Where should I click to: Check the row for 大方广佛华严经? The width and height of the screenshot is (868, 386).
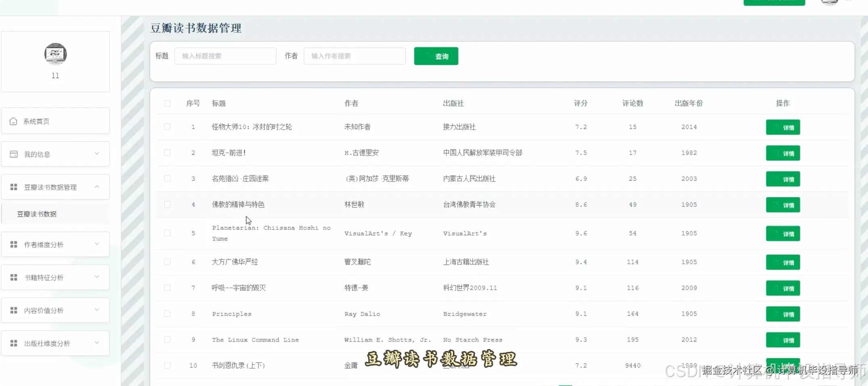(168, 262)
